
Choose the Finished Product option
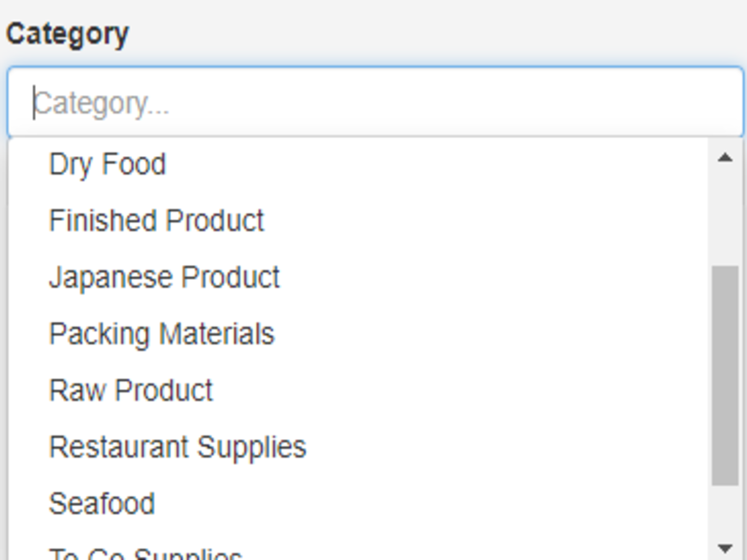(x=359, y=220)
